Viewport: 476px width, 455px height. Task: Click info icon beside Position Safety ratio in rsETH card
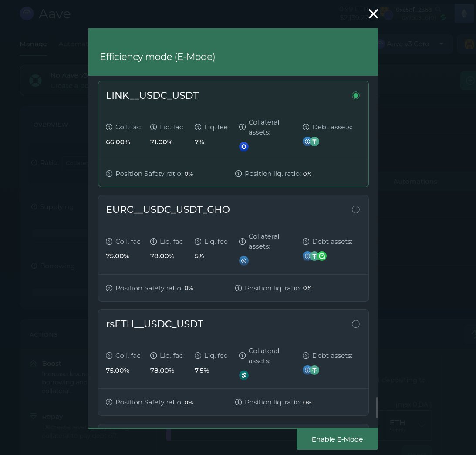tap(109, 402)
